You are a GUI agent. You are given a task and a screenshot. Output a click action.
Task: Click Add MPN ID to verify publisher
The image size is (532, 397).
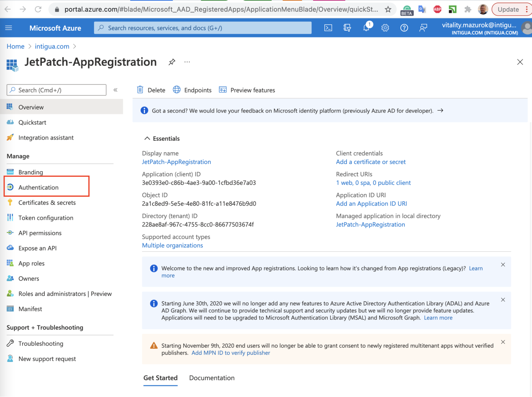pyautogui.click(x=230, y=353)
